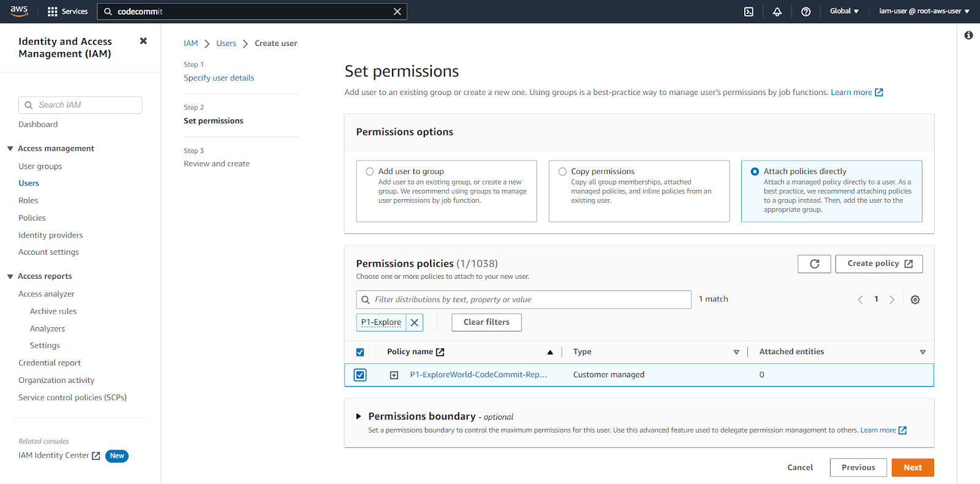Open the notifications bell
Image resolution: width=980 pixels, height=484 pixels.
pyautogui.click(x=777, y=12)
